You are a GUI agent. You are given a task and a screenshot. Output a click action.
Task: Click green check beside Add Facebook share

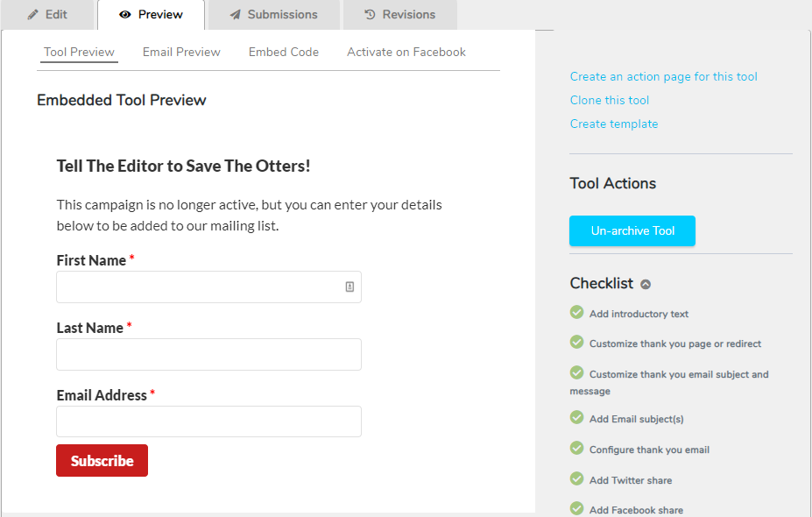[576, 508]
